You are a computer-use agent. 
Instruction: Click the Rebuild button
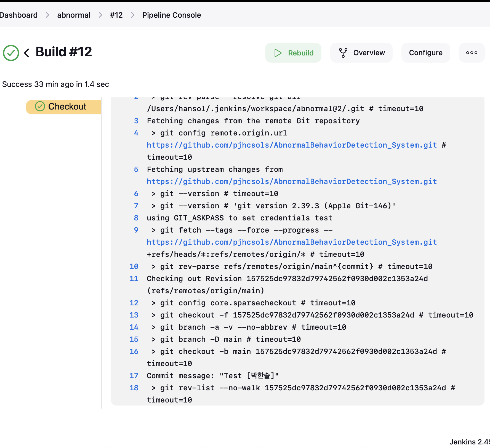pos(293,53)
